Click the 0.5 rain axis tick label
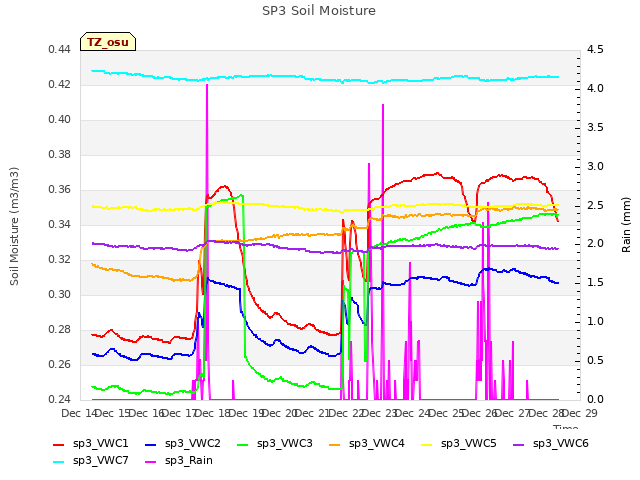 tap(595, 361)
